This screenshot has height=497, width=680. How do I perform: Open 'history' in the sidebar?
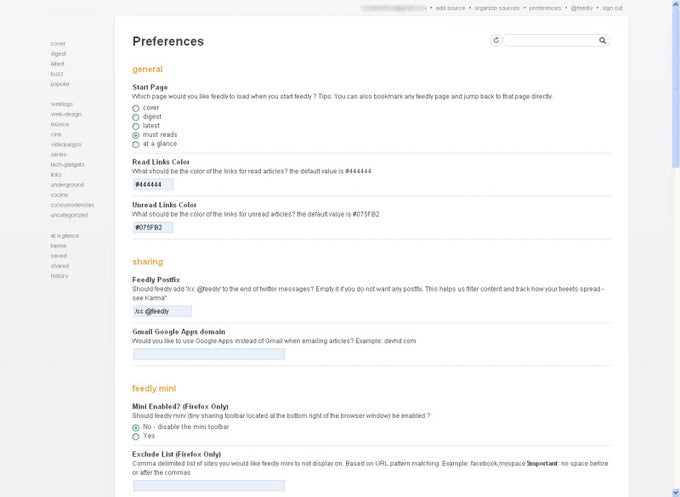point(60,275)
